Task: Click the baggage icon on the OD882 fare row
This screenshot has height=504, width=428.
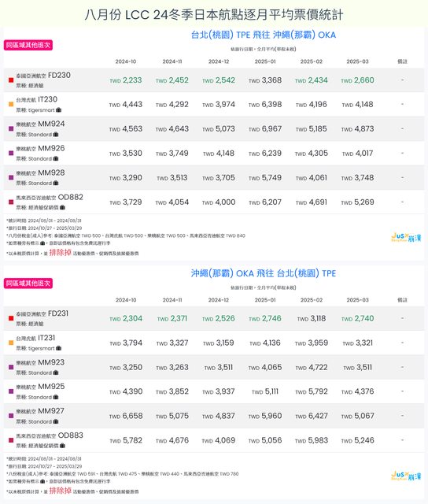Action: click(62, 207)
